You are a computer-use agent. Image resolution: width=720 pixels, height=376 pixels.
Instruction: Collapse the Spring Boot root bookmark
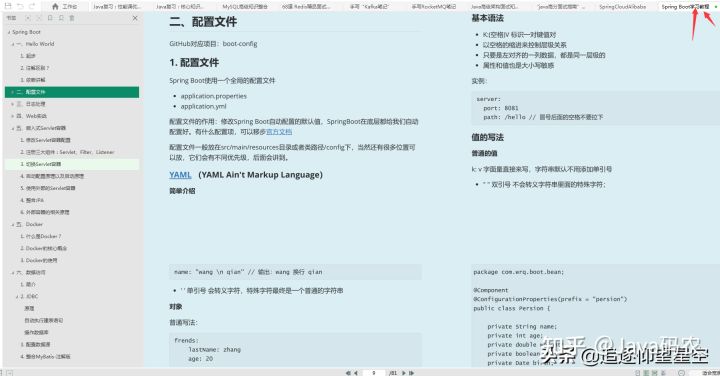[x=9, y=32]
